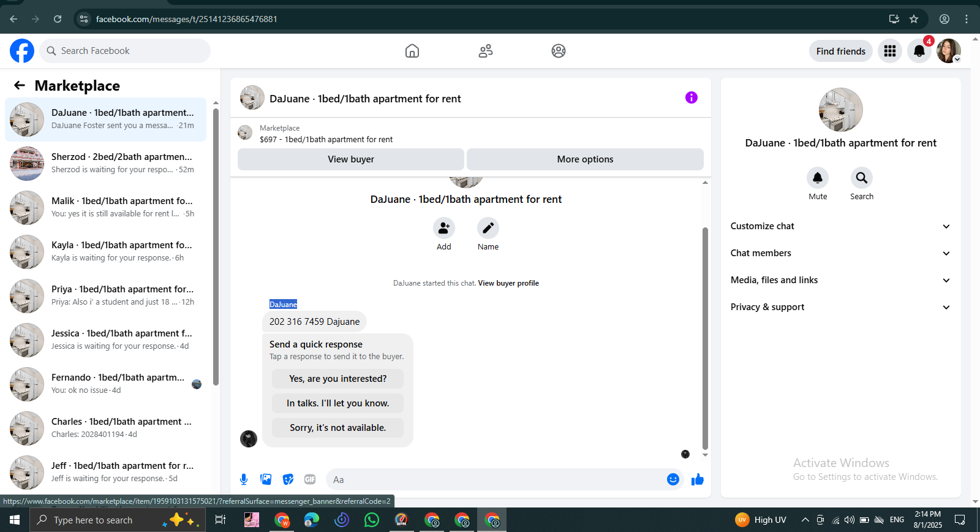Viewport: 980px width, 532px height.
Task: Click the conversation list scrollbar
Action: click(216, 246)
